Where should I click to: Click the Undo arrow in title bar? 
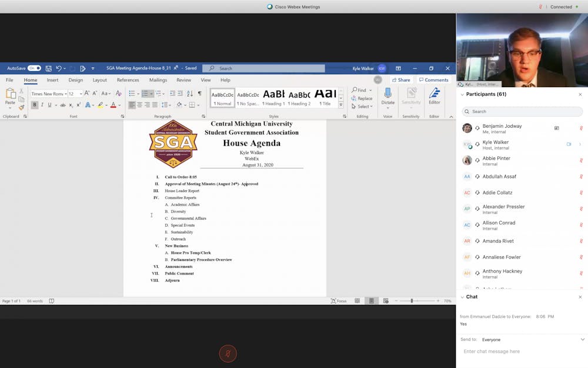click(x=59, y=68)
